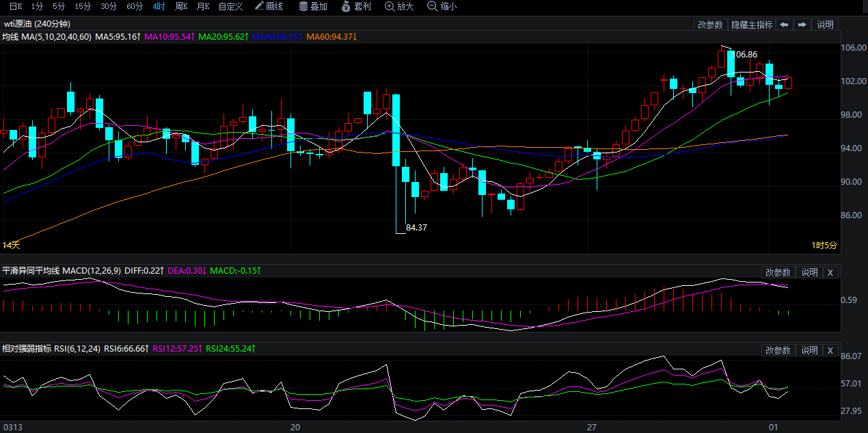Image resolution: width=868 pixels, height=433 pixels.
Task: Open 改参数 for the MACD panel
Action: [778, 272]
